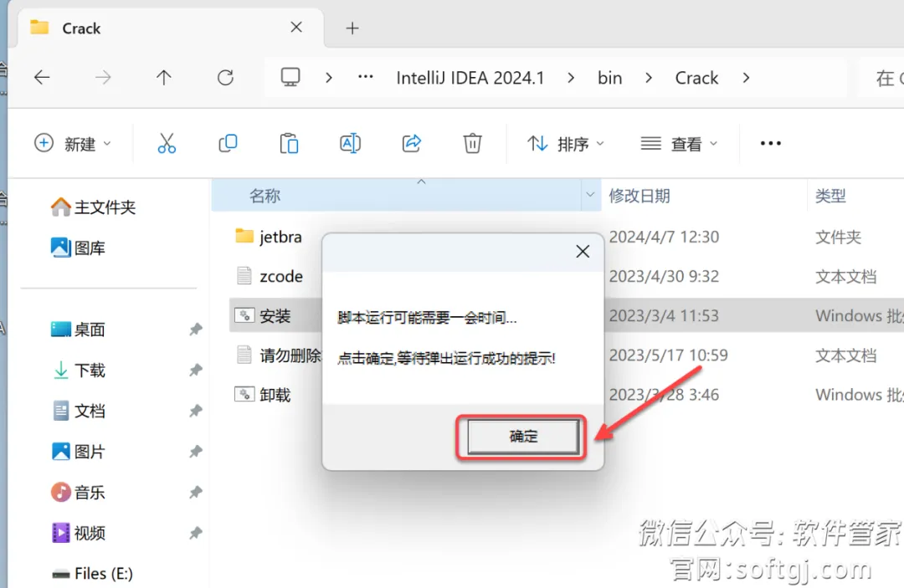Open 视频 videos in sidebar
Viewport: 904px width, 588px height.
pos(78,534)
